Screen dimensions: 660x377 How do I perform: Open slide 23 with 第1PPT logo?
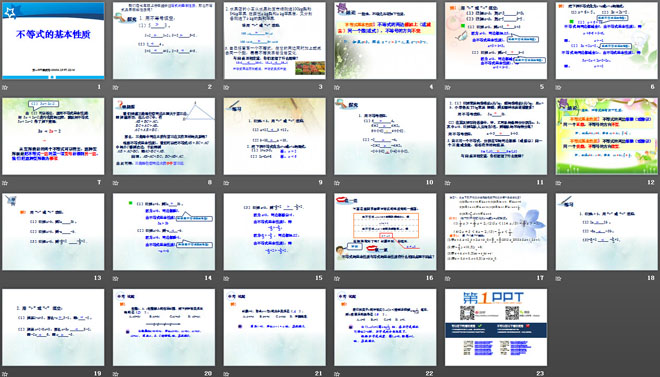pyautogui.click(x=496, y=327)
